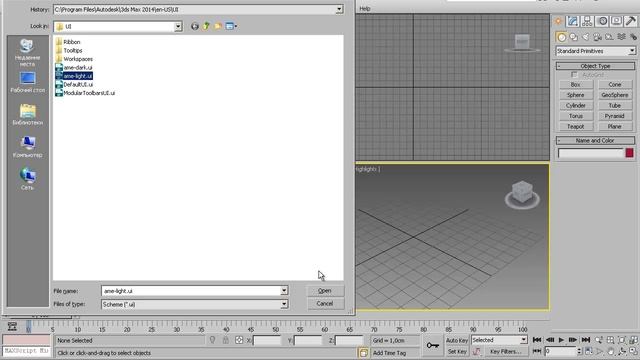640x360 pixels.
Task: Click the GeoSphere button
Action: click(615, 95)
